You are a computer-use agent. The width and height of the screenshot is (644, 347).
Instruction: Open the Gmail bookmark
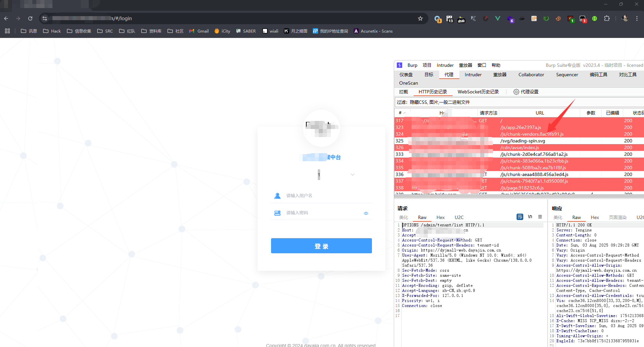coord(199,31)
